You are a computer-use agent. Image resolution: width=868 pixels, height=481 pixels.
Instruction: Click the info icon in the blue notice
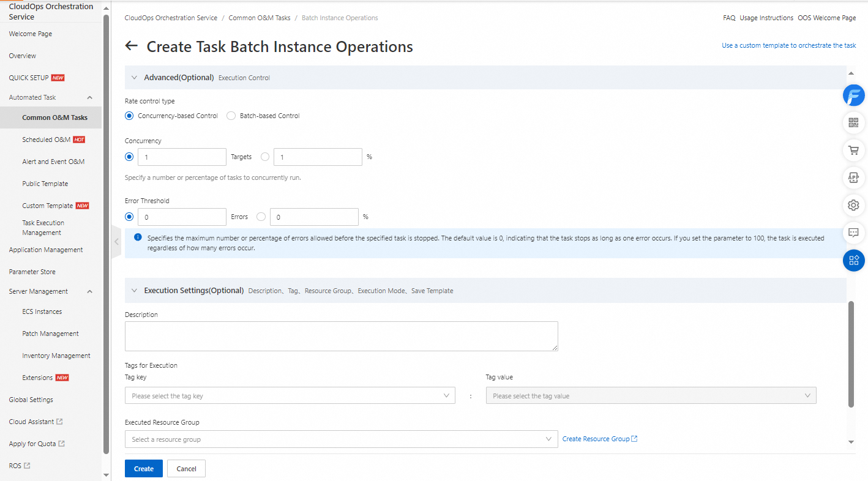(x=138, y=237)
